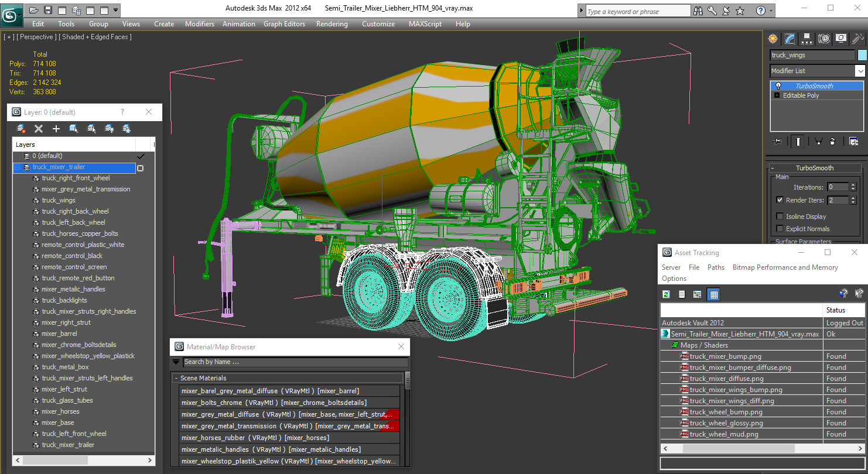Open Bitmap Performance and Memory menu
The height and width of the screenshot is (474, 868).
(x=785, y=267)
